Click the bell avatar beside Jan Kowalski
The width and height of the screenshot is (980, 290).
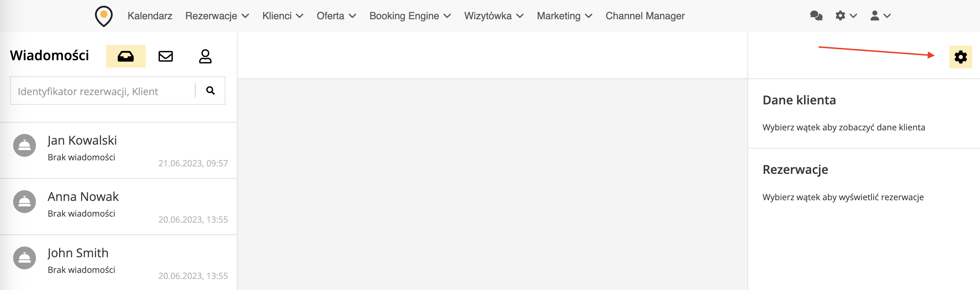(x=24, y=145)
